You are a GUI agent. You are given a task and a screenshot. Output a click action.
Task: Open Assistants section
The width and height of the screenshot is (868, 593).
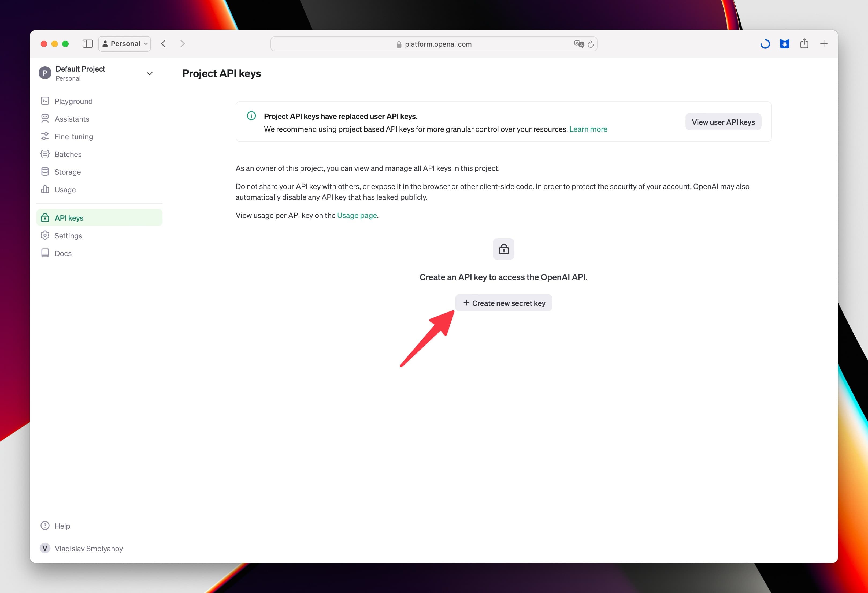[71, 119]
